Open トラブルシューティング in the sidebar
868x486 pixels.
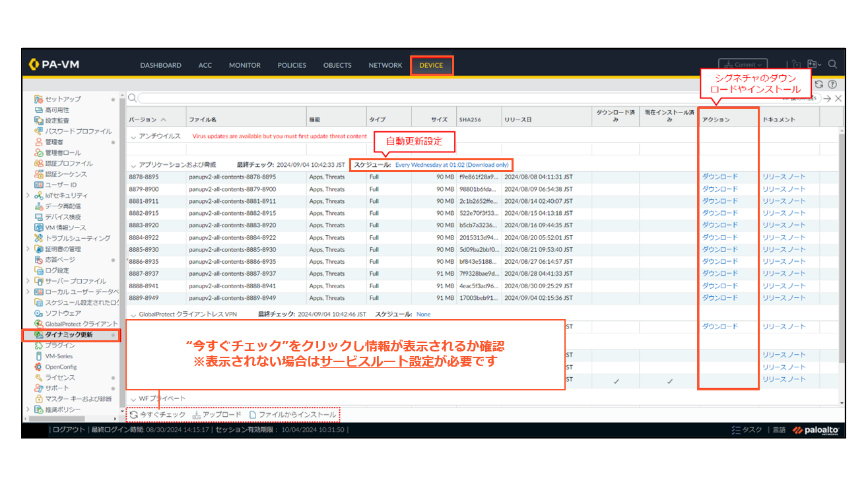pos(77,238)
